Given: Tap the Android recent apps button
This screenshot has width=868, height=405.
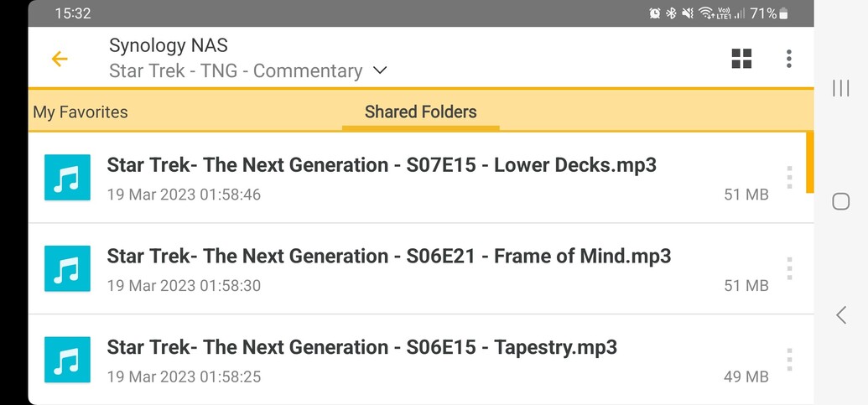Looking at the screenshot, I should click(x=840, y=89).
